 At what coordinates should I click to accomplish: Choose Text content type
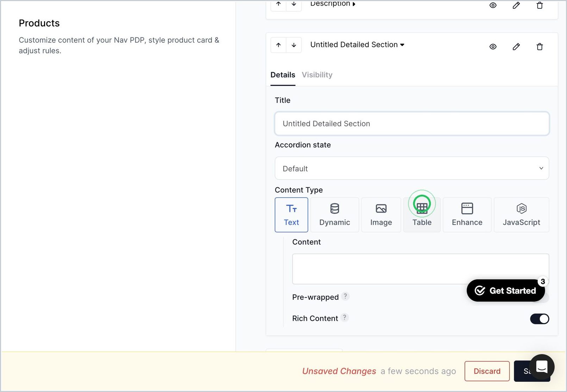(291, 215)
